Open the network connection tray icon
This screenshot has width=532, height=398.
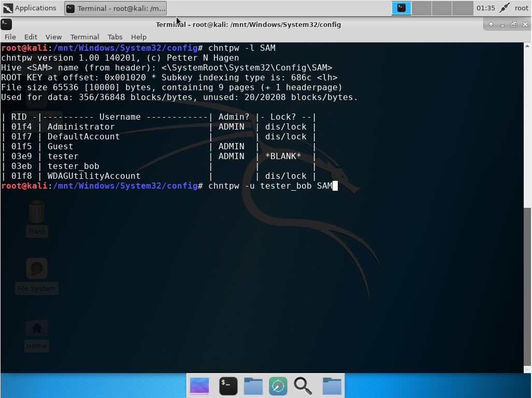(x=505, y=8)
